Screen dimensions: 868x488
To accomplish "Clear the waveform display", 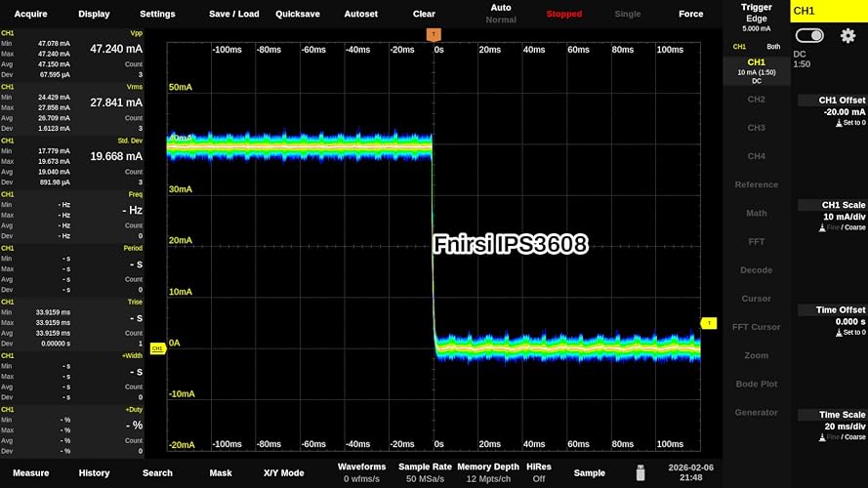I will click(424, 14).
